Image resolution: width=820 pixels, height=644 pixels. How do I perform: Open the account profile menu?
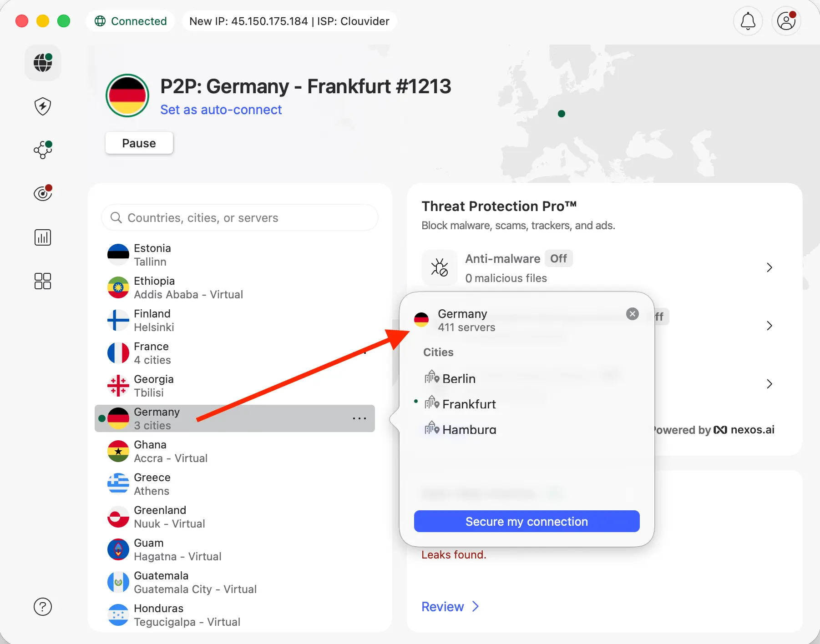786,21
